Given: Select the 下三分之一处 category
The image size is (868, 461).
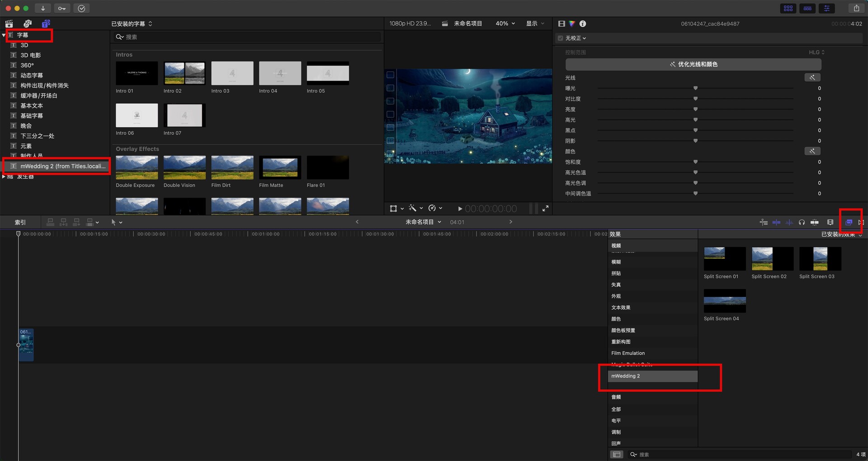Looking at the screenshot, I should 38,136.
